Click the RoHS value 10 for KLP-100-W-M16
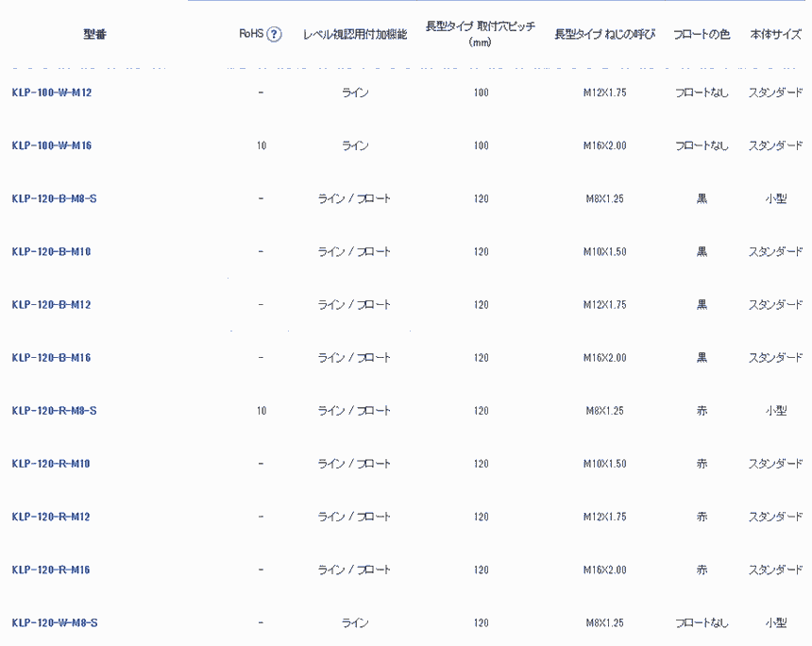This screenshot has height=646, width=812. point(261,145)
